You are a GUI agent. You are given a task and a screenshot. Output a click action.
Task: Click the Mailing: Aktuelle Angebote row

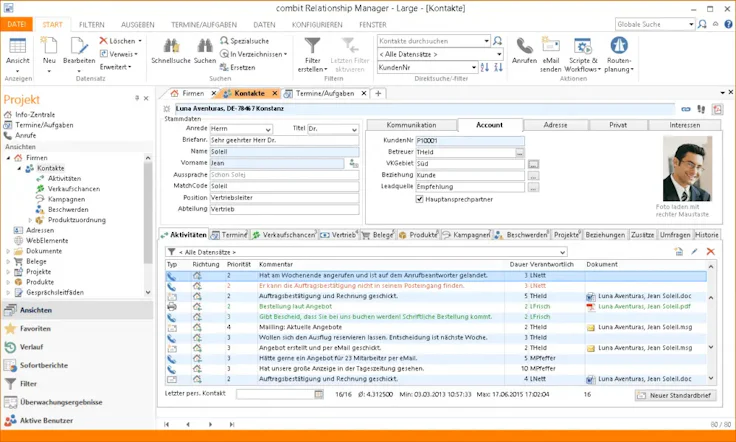pos(436,328)
